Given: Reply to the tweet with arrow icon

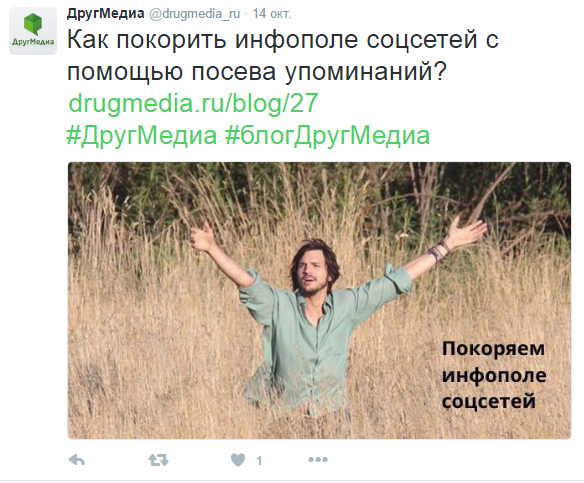Looking at the screenshot, I should click(x=77, y=461).
